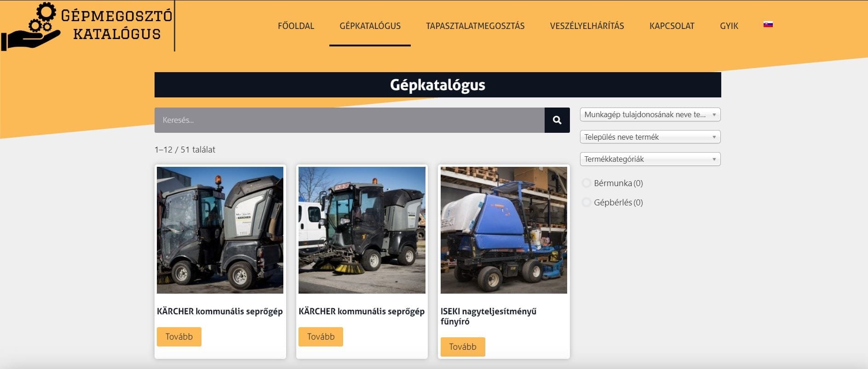Open the GYIK menu item
Screen dimensions: 868x369
(729, 26)
